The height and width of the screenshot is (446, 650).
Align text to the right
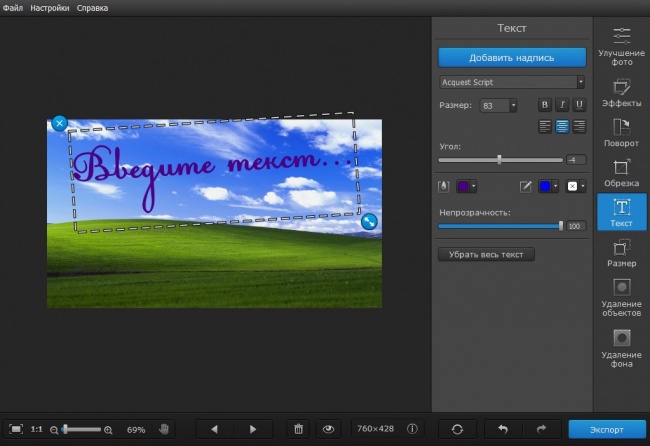coord(579,126)
